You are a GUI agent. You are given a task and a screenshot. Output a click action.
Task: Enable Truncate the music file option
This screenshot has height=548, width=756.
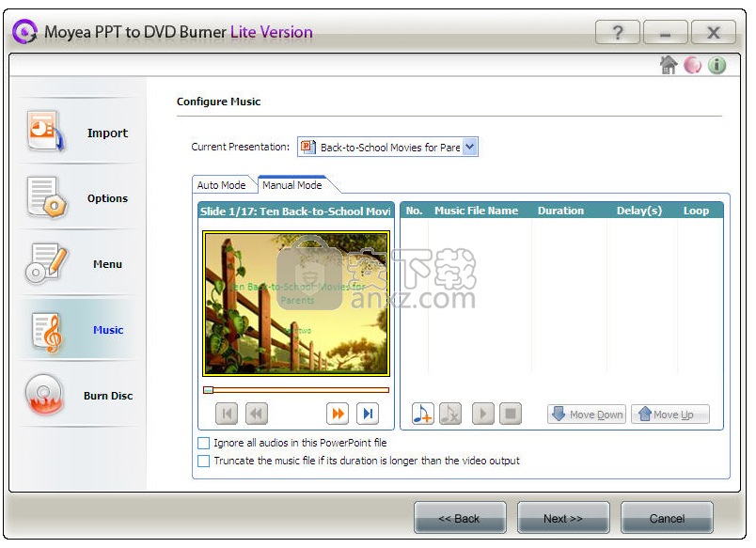click(x=204, y=461)
